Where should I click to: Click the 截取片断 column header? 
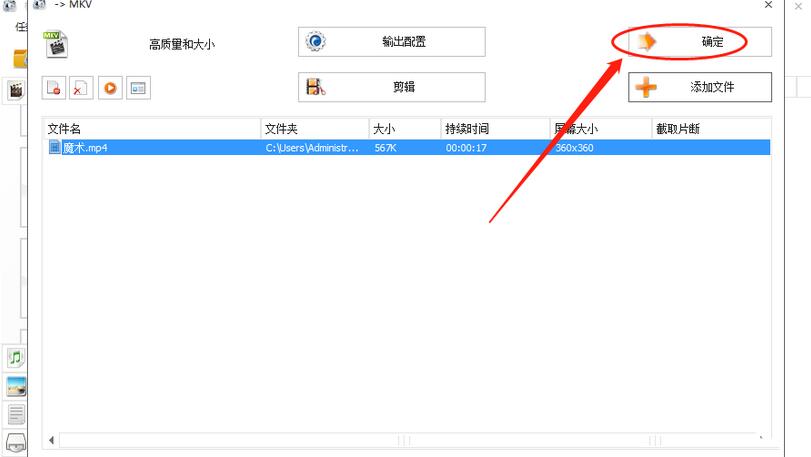[710, 129]
